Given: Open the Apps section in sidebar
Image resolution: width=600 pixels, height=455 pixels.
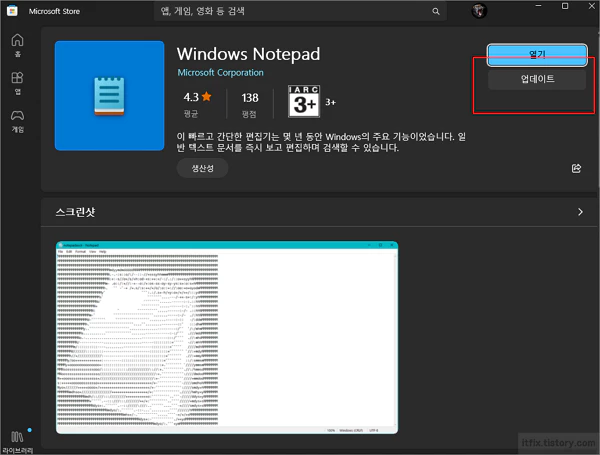Looking at the screenshot, I should pos(17,83).
